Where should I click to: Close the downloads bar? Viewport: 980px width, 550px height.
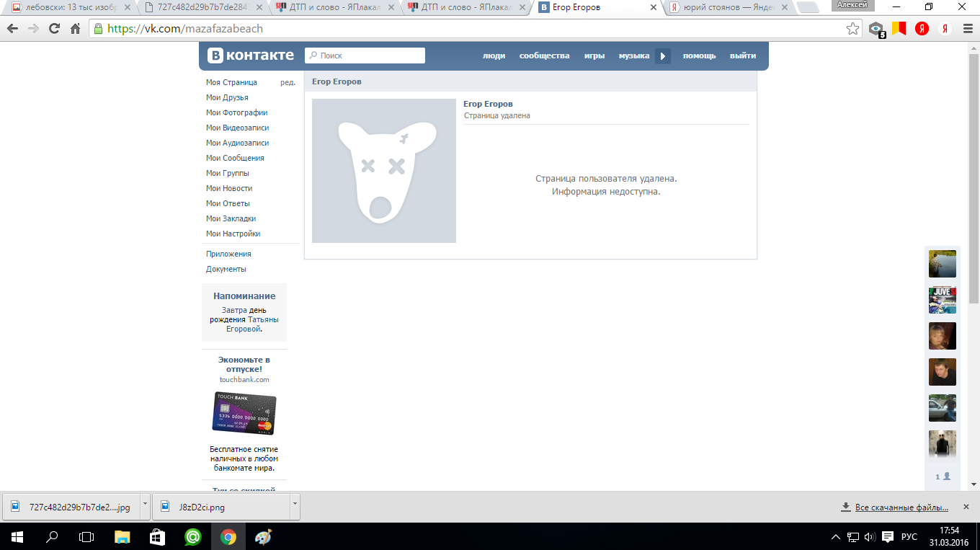(x=966, y=507)
